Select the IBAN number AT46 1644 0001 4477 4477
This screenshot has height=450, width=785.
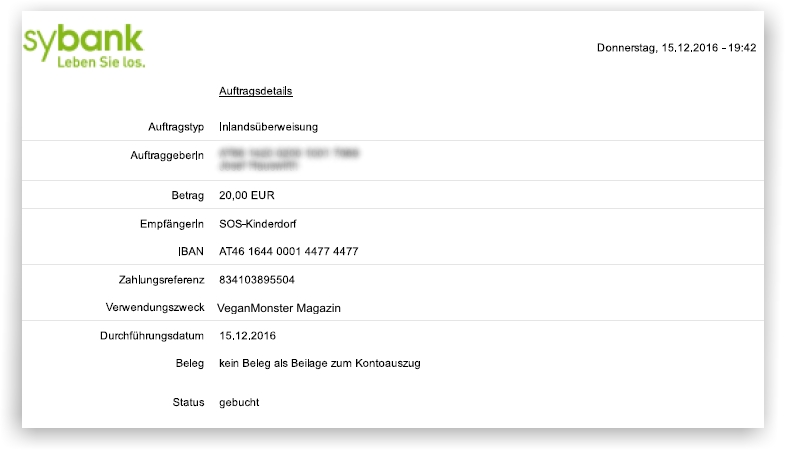(288, 251)
